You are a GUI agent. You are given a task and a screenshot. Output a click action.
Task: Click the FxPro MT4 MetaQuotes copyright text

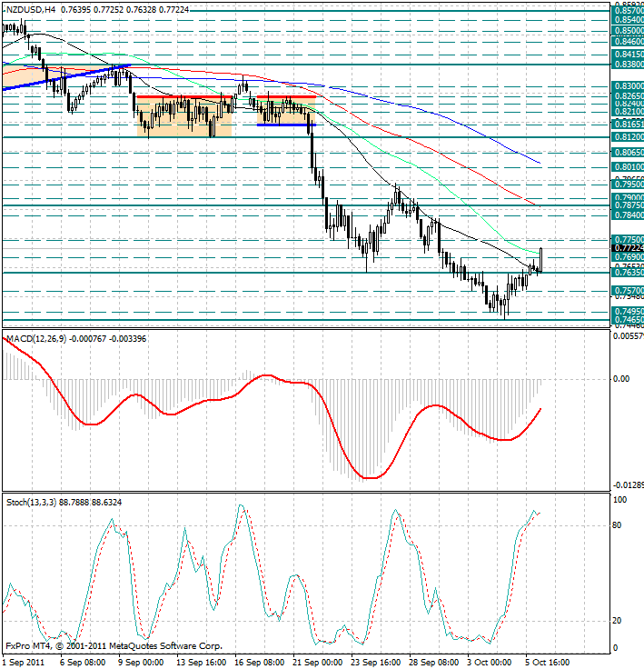pyautogui.click(x=114, y=646)
